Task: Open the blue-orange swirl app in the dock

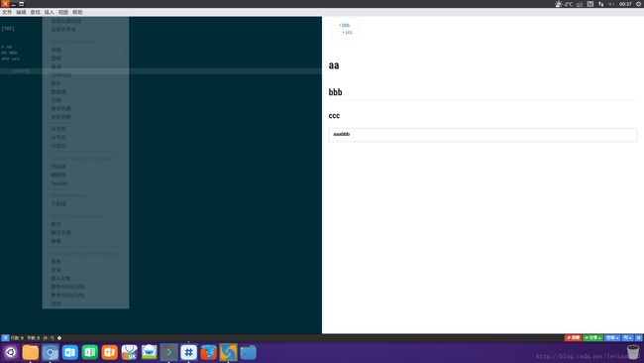Action: 228,352
